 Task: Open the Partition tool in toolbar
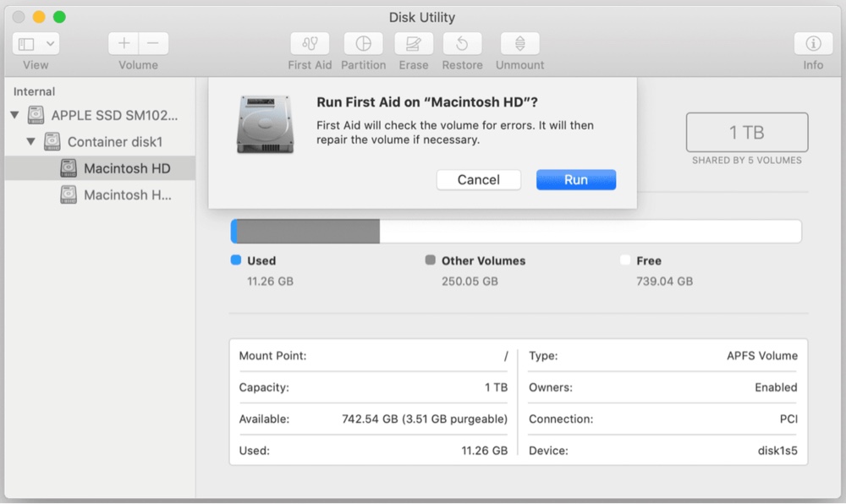(363, 44)
